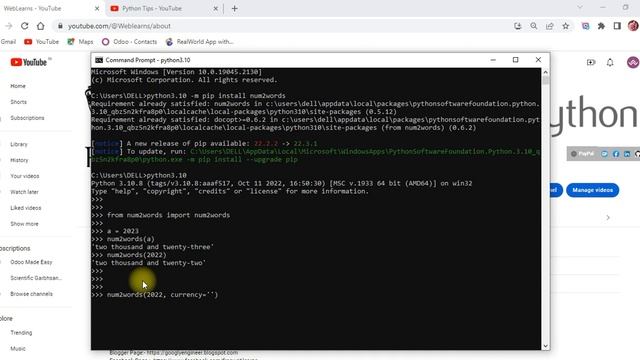The width and height of the screenshot is (640, 360).
Task: Open Shorts in YouTube sidebar
Action: [x=18, y=102]
